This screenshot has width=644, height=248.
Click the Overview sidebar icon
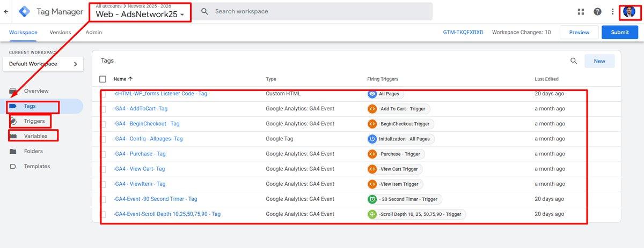(13, 91)
